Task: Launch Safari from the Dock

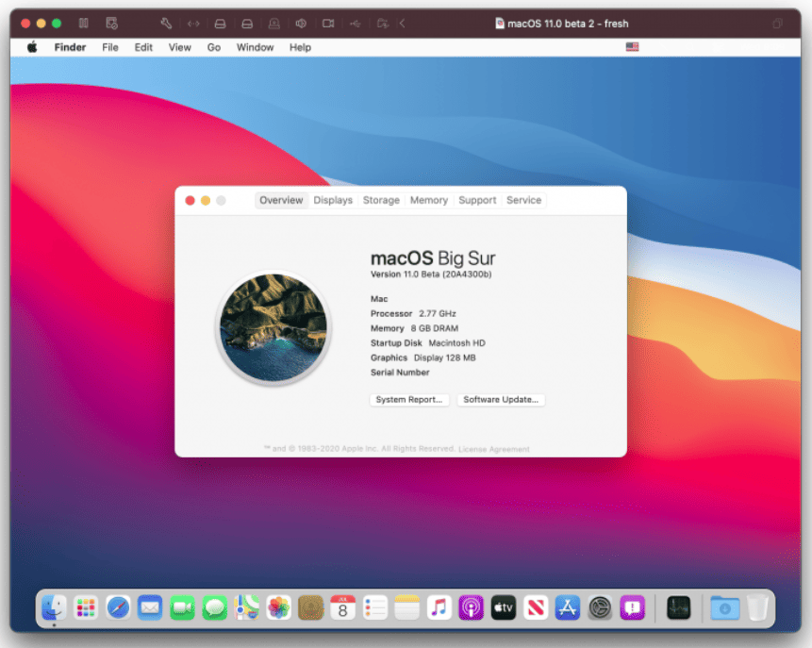Action: pos(118,607)
